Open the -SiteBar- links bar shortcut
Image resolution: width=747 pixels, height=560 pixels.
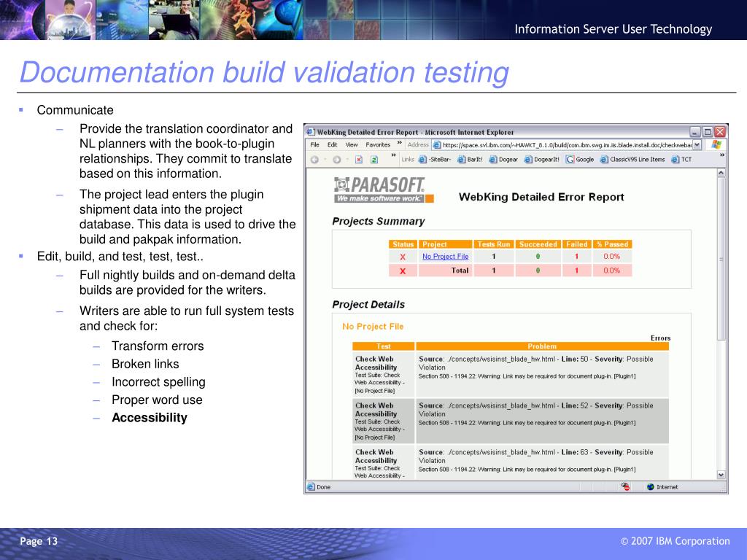click(435, 160)
